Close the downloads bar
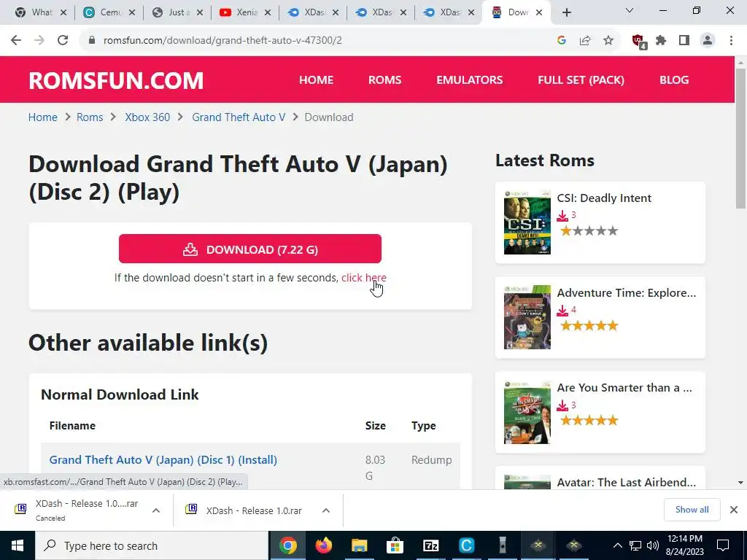The height and width of the screenshot is (560, 747). (x=734, y=510)
